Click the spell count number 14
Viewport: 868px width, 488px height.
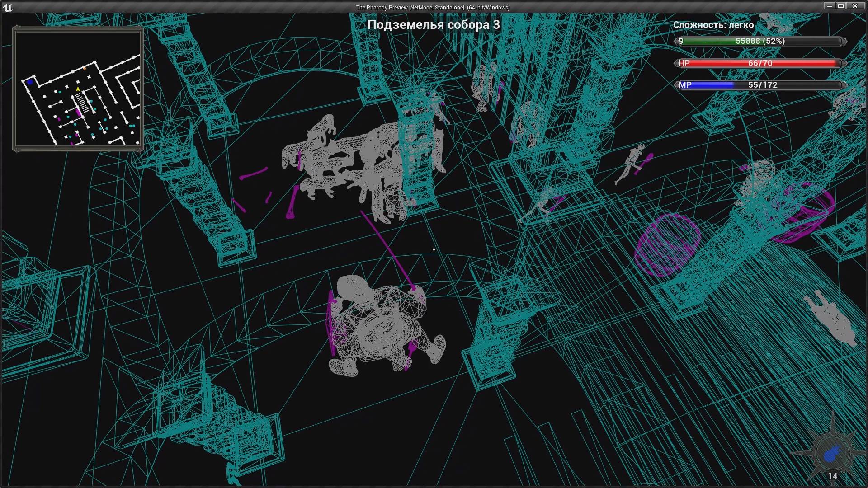click(833, 476)
